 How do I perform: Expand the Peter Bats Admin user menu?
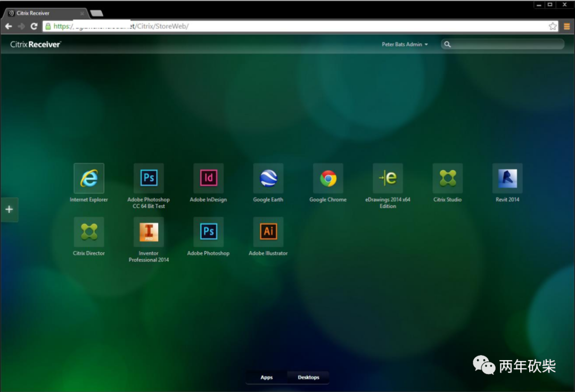coord(405,44)
